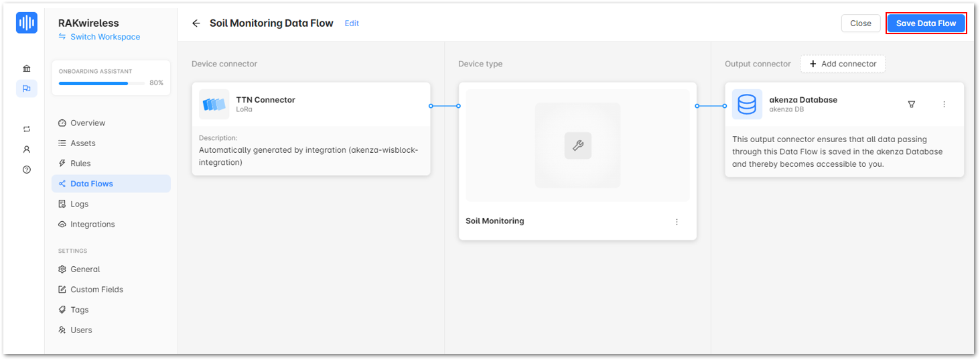Open Users settings
This screenshot has height=360, width=980.
111,331
